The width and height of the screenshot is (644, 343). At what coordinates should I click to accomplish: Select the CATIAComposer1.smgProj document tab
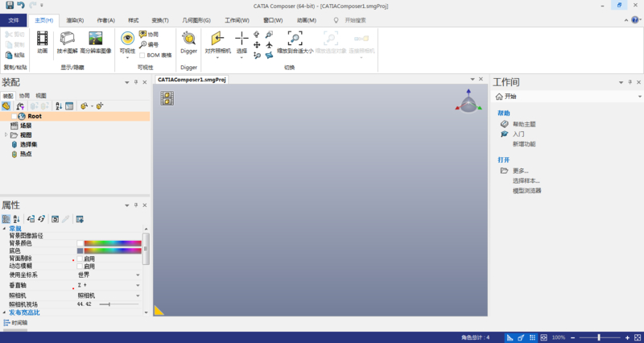192,80
